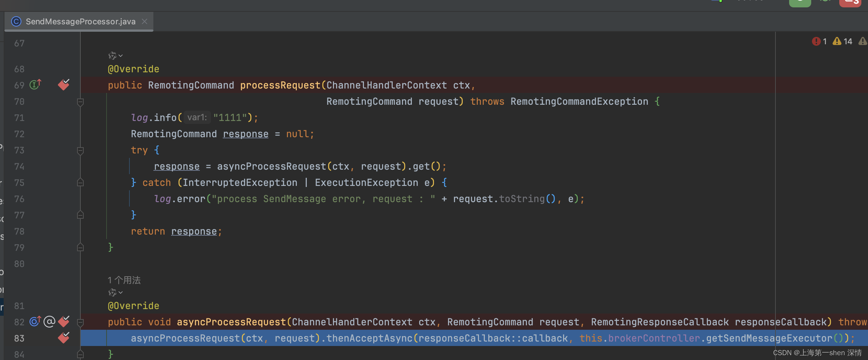The image size is (868, 360).
Task: Click InterruptedException in the catch clause
Action: tap(240, 183)
